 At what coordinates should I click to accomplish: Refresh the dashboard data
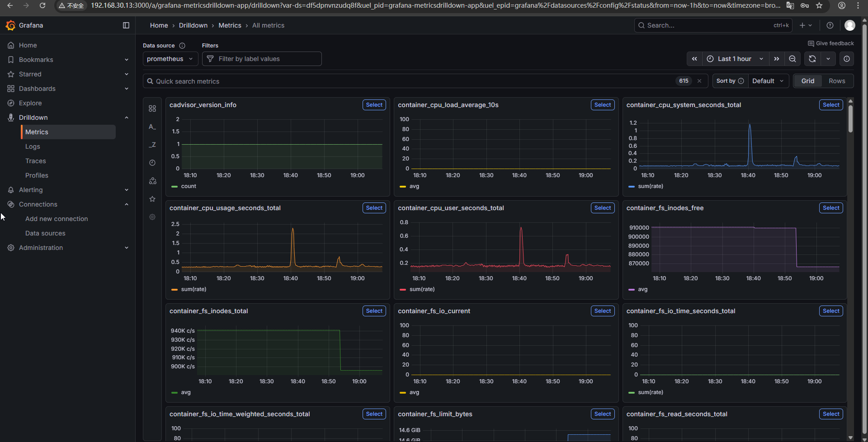812,59
